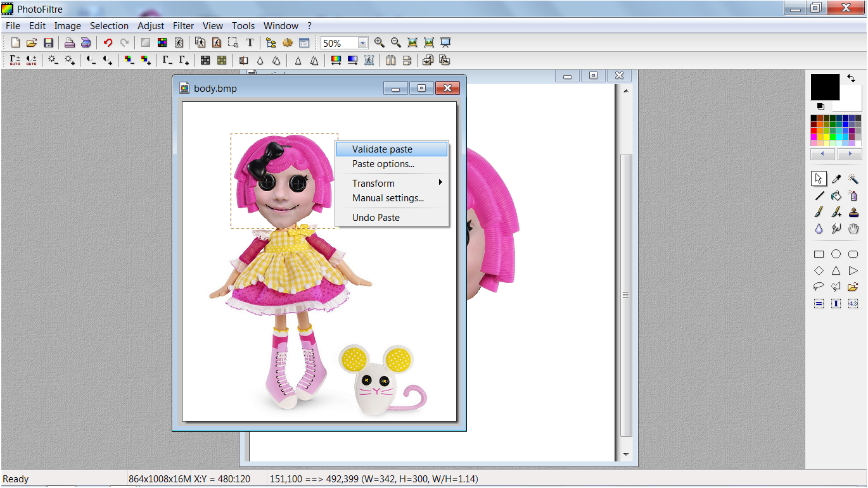Save the image using the floppy disk icon
Image resolution: width=868 pixels, height=488 pixels.
click(x=48, y=42)
